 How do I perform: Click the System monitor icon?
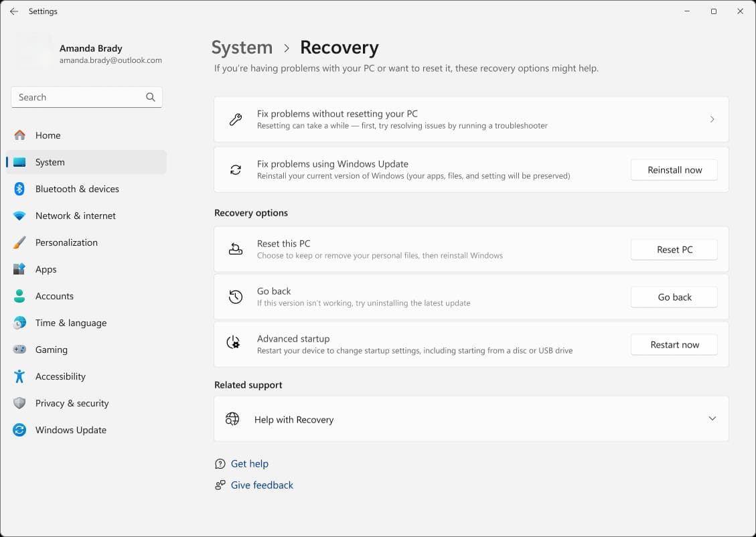point(19,162)
